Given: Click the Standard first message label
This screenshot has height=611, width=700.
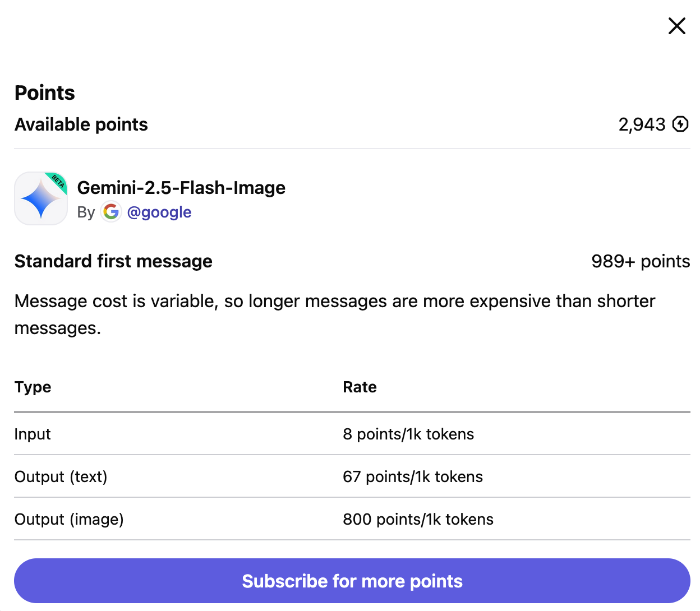Looking at the screenshot, I should (x=113, y=261).
